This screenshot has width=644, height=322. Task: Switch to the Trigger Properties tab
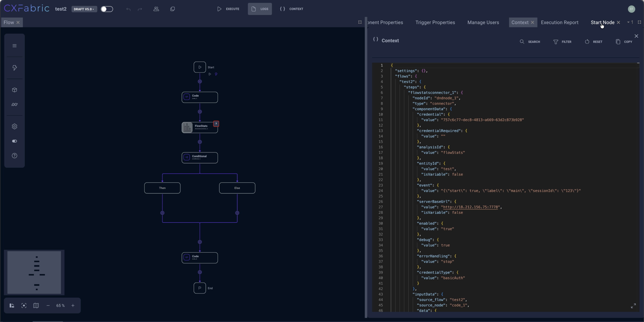435,23
